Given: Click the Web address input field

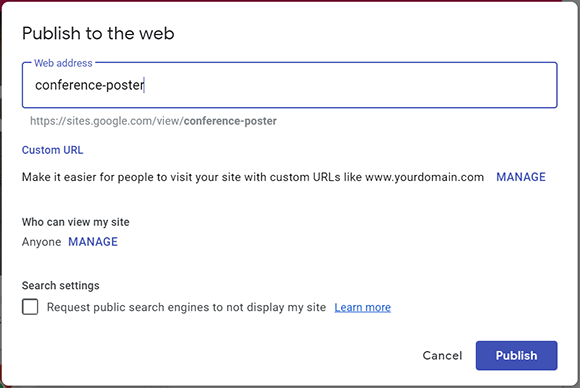Looking at the screenshot, I should click(x=290, y=85).
